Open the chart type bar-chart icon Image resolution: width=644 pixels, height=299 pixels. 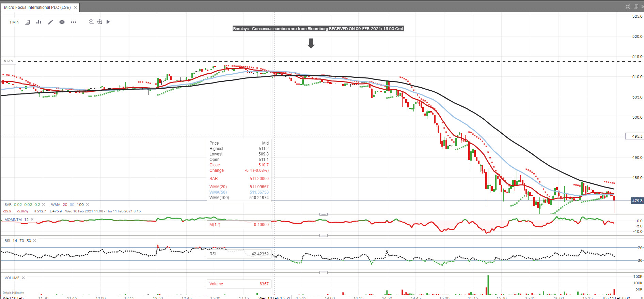click(39, 22)
